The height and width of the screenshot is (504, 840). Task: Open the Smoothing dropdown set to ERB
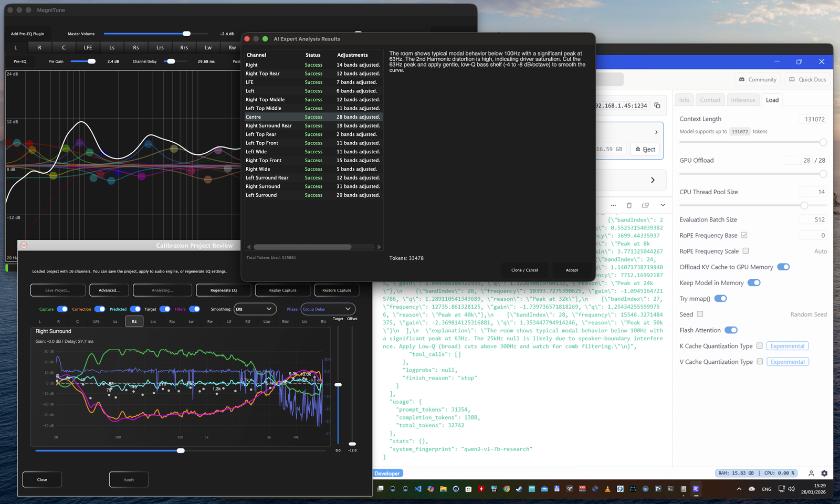255,309
